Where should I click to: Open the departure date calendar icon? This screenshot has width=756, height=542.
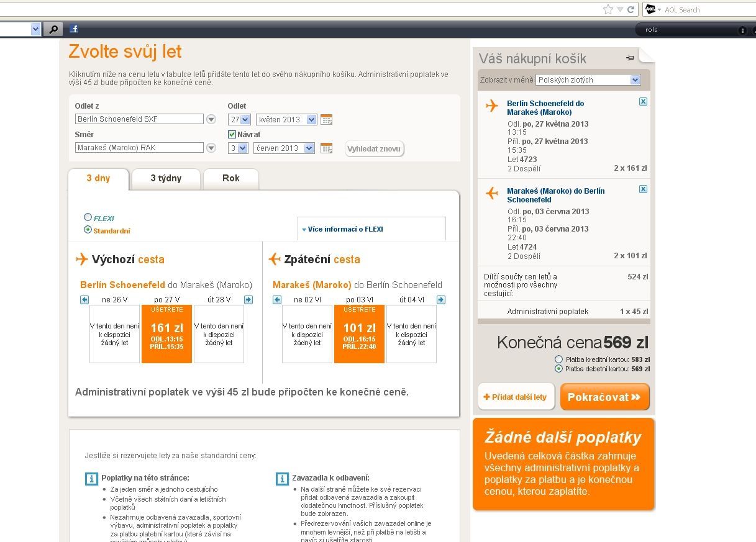coord(326,119)
